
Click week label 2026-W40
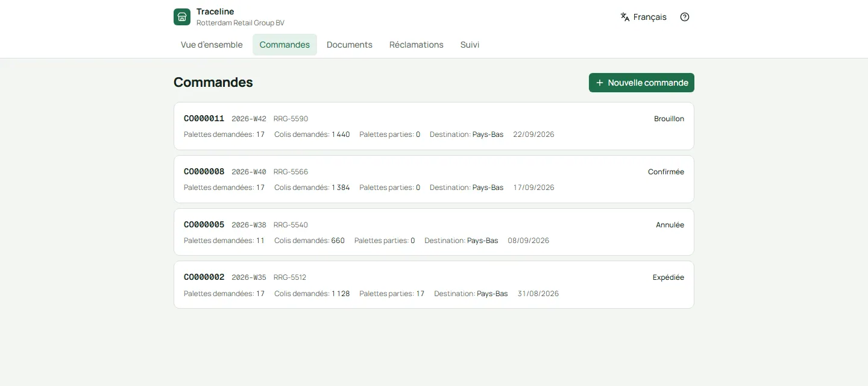pos(249,172)
